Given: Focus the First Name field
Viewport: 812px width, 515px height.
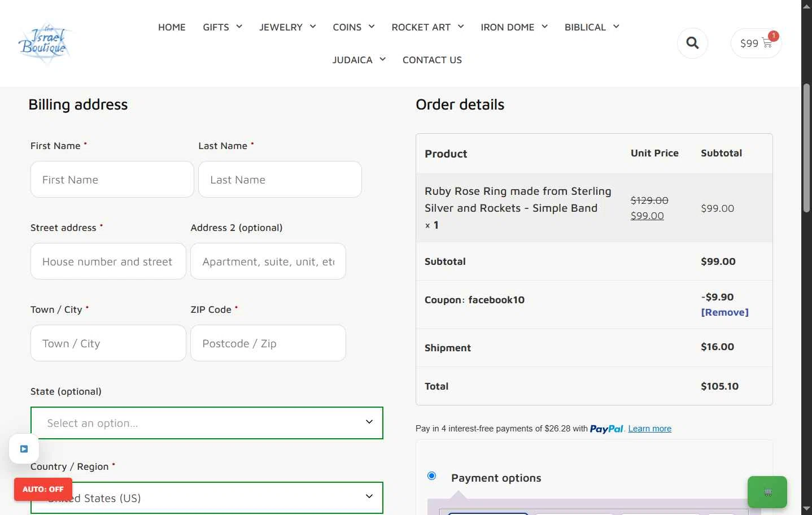Looking at the screenshot, I should coord(112,180).
